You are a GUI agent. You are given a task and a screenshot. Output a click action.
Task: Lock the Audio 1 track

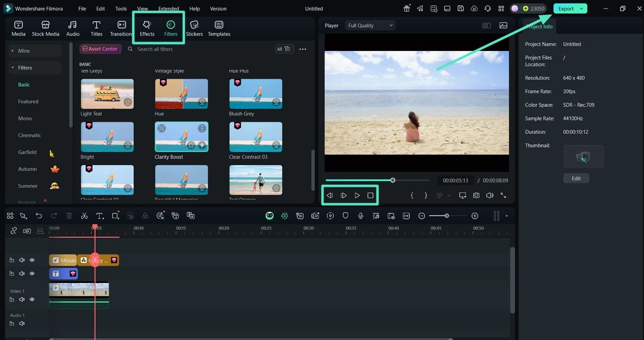(12, 324)
